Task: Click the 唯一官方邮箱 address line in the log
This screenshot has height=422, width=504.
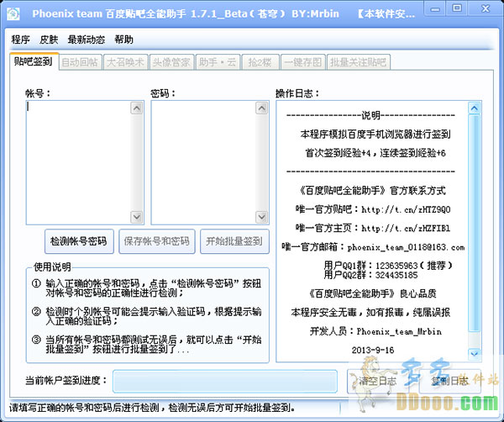Action: tap(373, 247)
